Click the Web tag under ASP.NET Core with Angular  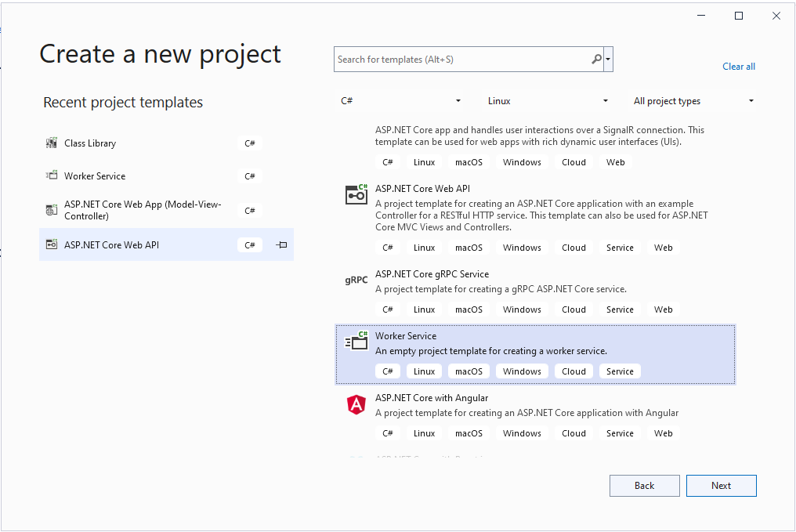pyautogui.click(x=663, y=433)
